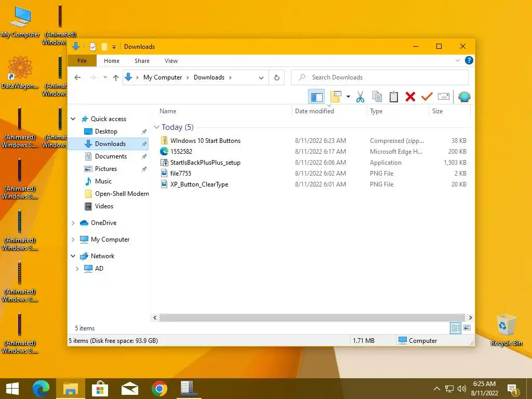
Task: Collapse the Today (5) group
Action: point(156,127)
